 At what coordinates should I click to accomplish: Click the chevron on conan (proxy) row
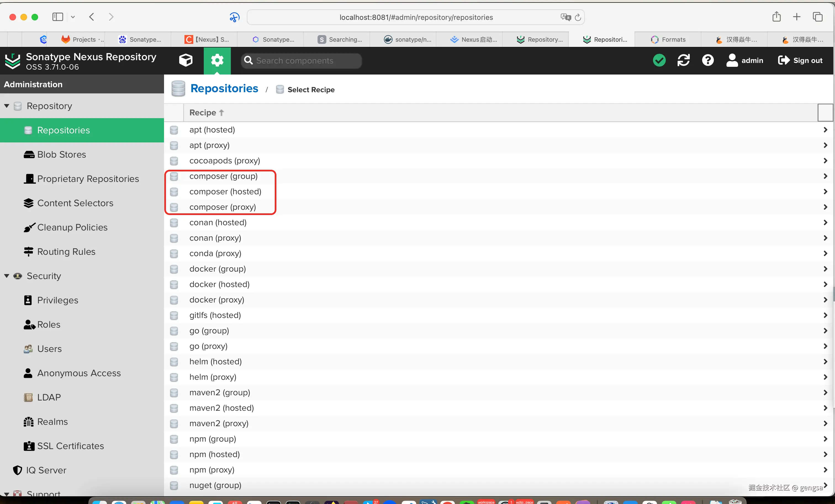pos(826,238)
